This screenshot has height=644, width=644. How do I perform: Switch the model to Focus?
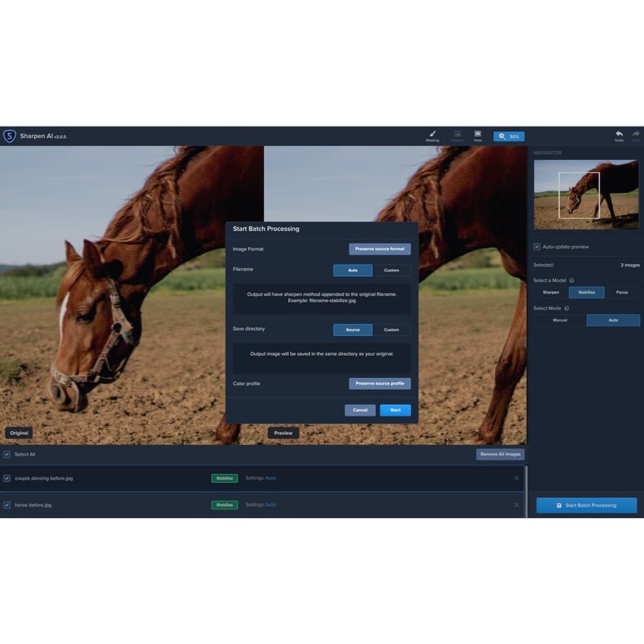point(622,292)
